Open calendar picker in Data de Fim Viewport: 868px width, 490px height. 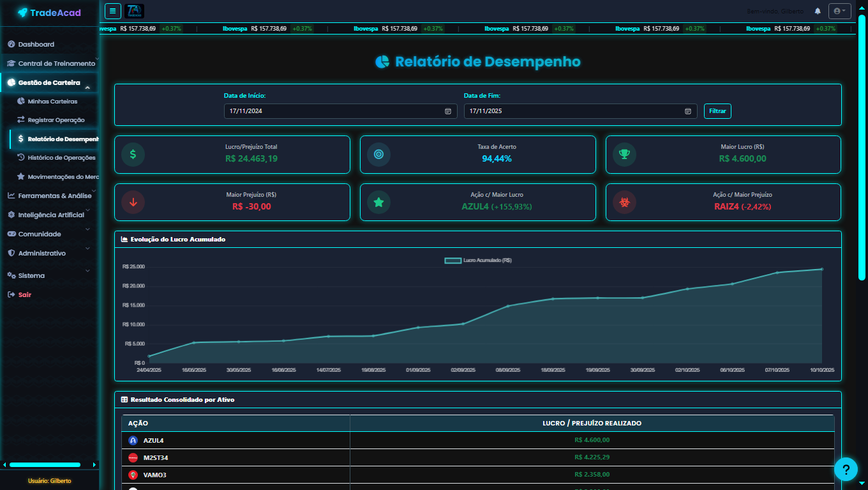pyautogui.click(x=688, y=111)
